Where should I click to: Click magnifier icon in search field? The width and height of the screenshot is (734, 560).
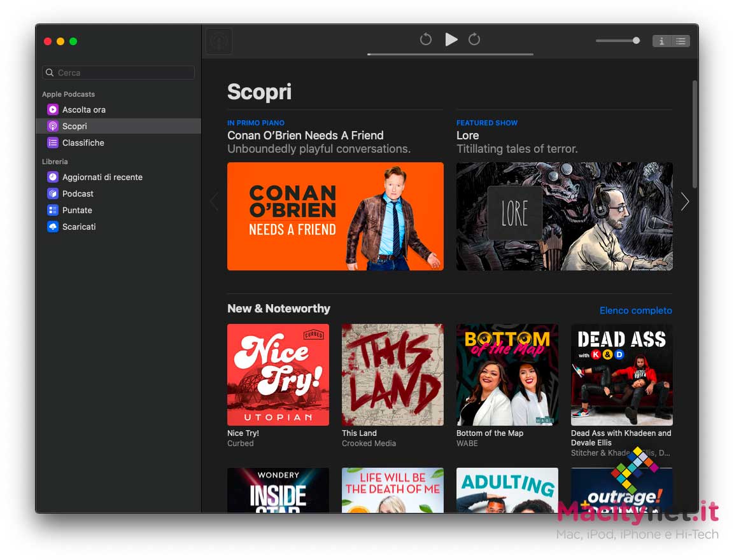point(50,73)
